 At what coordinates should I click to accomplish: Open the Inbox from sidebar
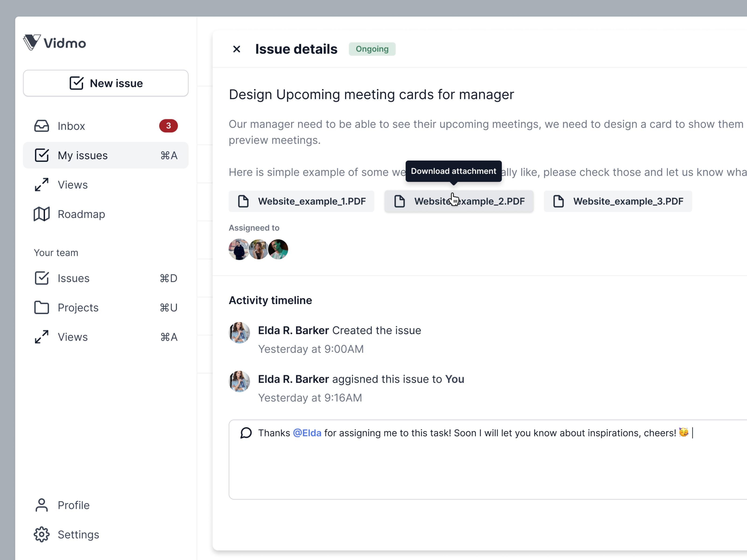[x=71, y=126]
